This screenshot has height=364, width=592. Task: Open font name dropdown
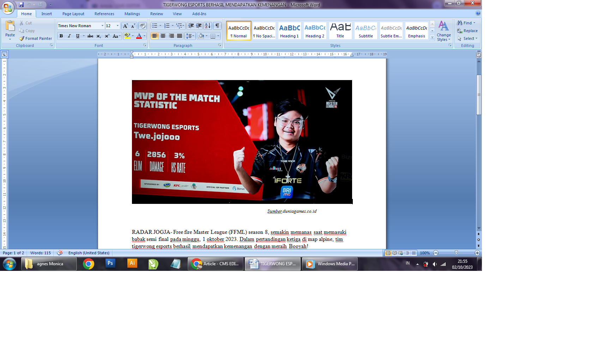point(102,26)
